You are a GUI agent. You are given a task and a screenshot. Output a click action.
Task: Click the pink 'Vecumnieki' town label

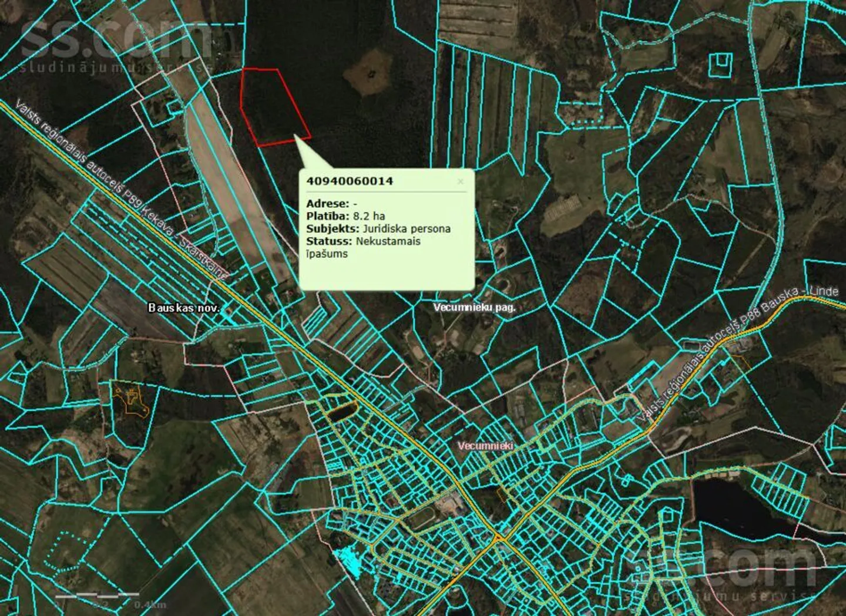pyautogui.click(x=485, y=446)
